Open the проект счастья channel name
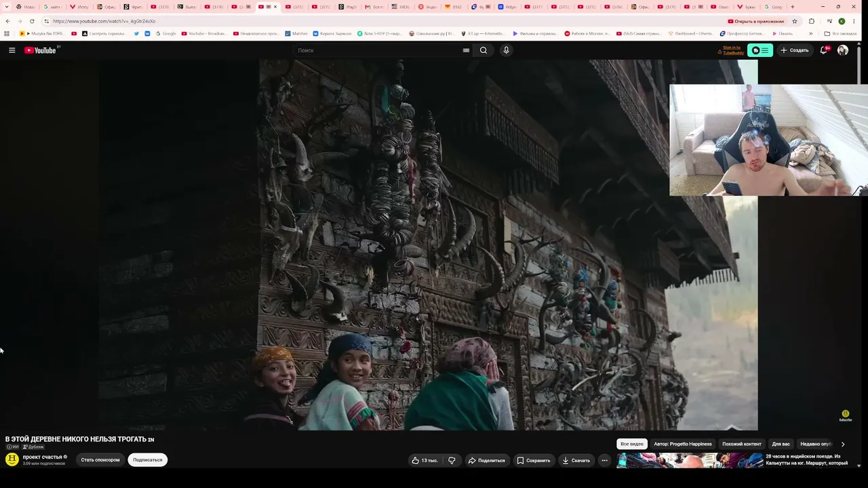Image resolution: width=868 pixels, height=488 pixels. [x=43, y=457]
